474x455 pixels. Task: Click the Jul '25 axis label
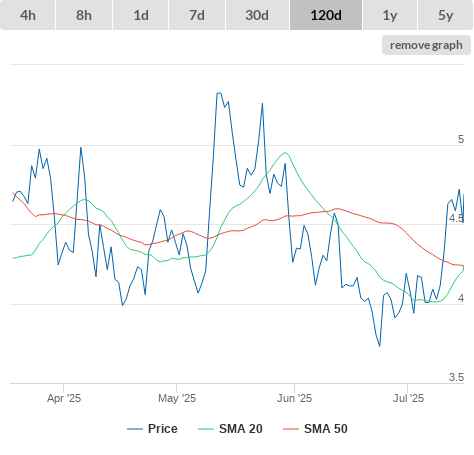408,398
